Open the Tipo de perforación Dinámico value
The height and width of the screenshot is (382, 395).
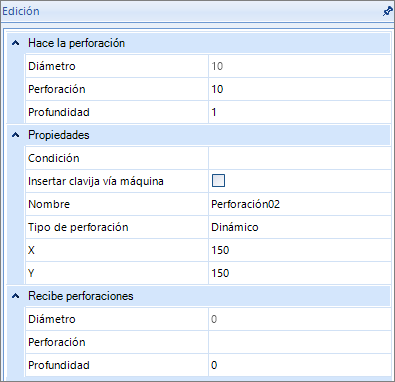click(300, 227)
